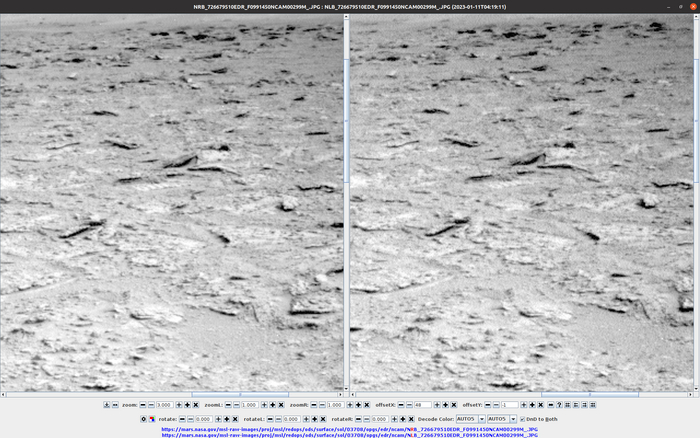This screenshot has height=438, width=700.
Task: Click the zoom value field showing 3.000
Action: pyautogui.click(x=165, y=405)
